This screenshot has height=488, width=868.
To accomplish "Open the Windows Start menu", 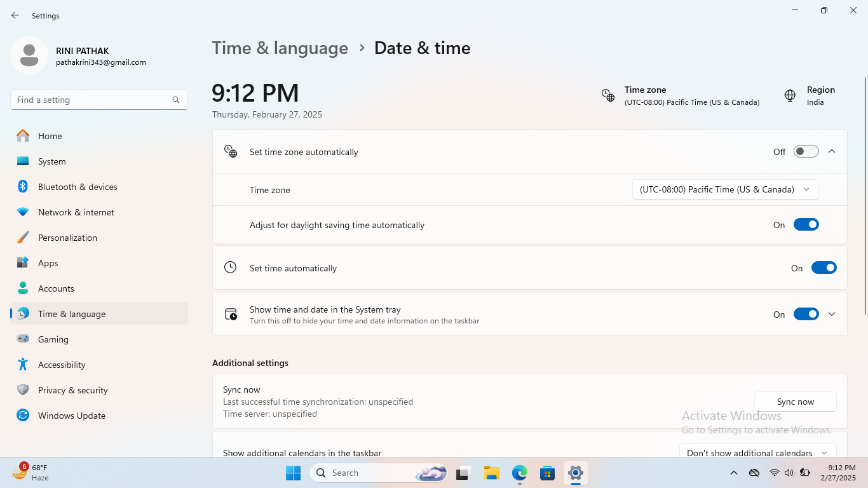I will (x=293, y=473).
